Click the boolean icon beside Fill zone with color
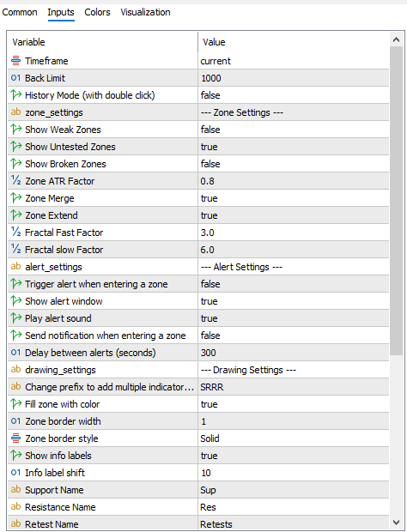Viewport: 407px width, 532px height. point(16,404)
